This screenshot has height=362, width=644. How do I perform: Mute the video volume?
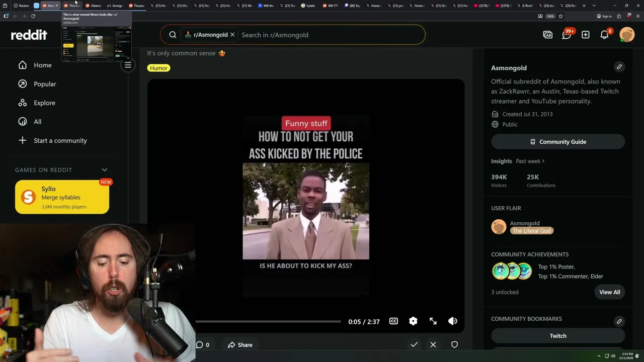(x=453, y=321)
